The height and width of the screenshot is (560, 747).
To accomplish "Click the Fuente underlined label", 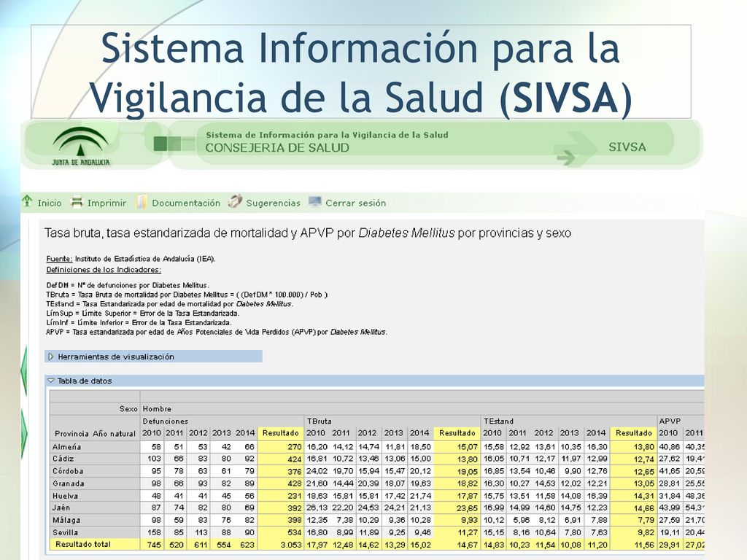I will click(x=59, y=259).
